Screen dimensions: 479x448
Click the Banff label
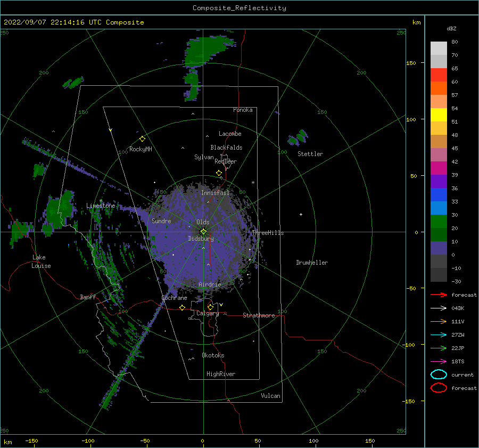pyautogui.click(x=88, y=297)
